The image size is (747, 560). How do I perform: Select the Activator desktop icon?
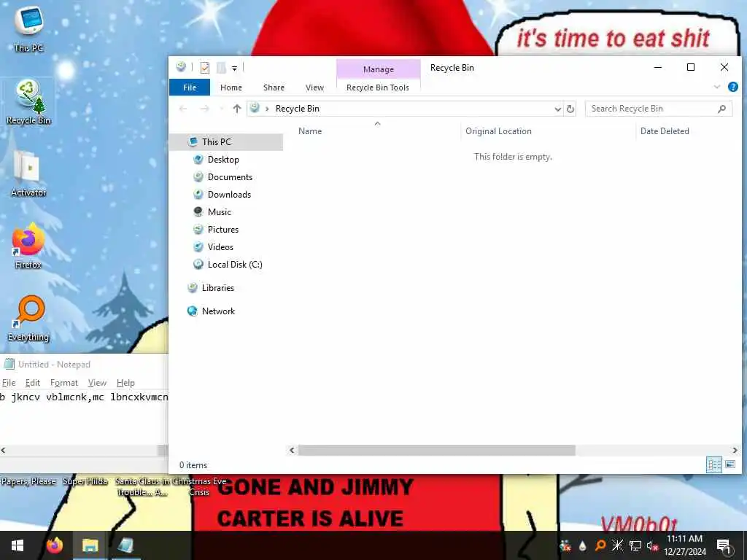28,174
